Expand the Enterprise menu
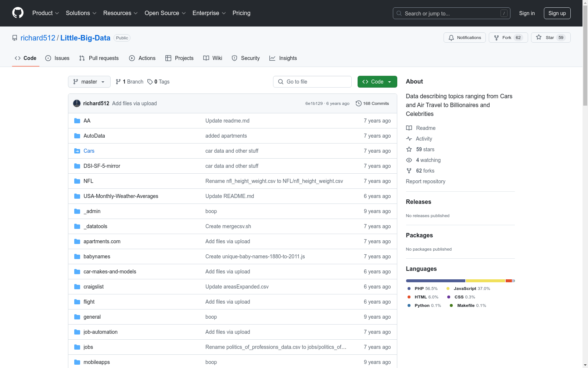The width and height of the screenshot is (588, 368). (x=209, y=13)
